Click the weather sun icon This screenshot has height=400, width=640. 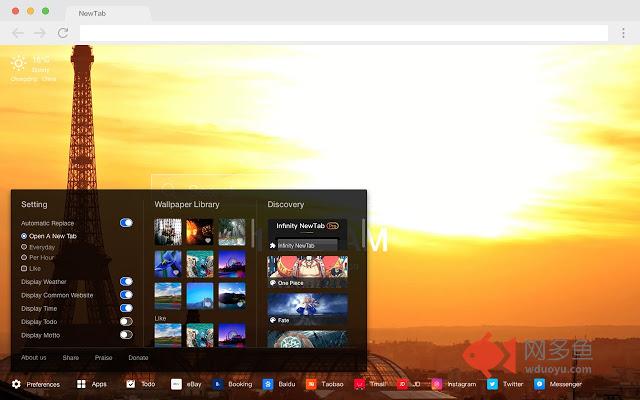pos(18,62)
